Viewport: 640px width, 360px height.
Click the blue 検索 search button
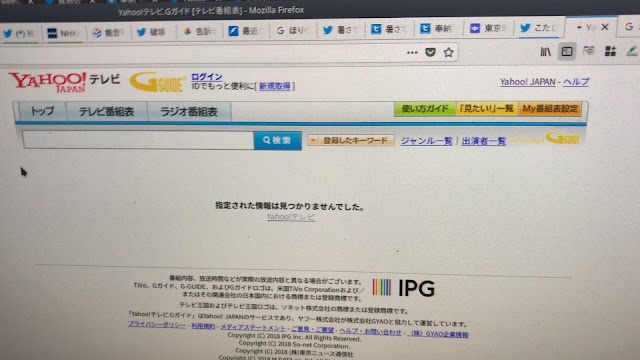pos(278,140)
